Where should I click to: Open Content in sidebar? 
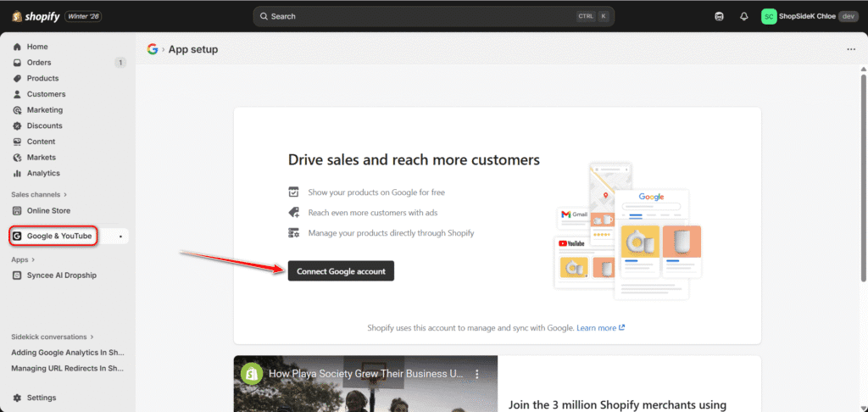41,142
